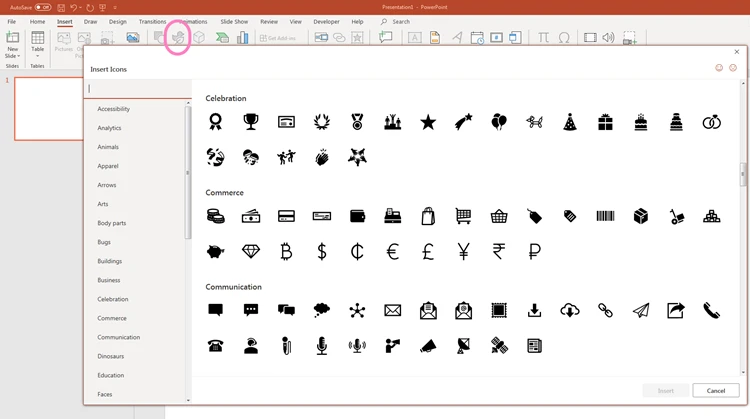Select the cloud download icon
The width and height of the screenshot is (750, 419).
coord(570,311)
